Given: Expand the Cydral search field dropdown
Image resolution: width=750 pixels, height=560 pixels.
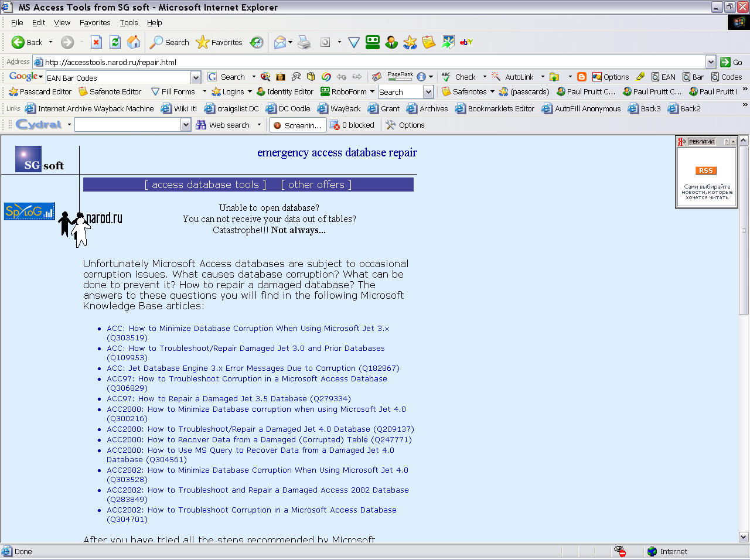Looking at the screenshot, I should coord(186,125).
